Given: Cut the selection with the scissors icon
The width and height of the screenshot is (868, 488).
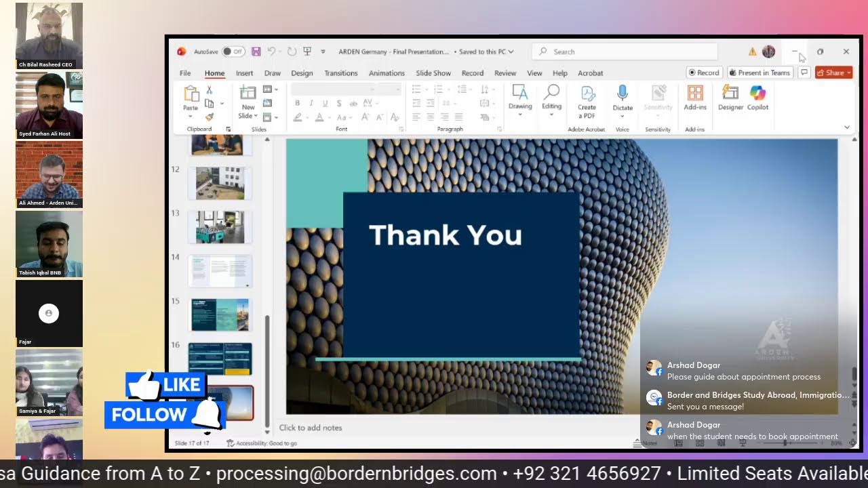Looking at the screenshot, I should tap(210, 90).
